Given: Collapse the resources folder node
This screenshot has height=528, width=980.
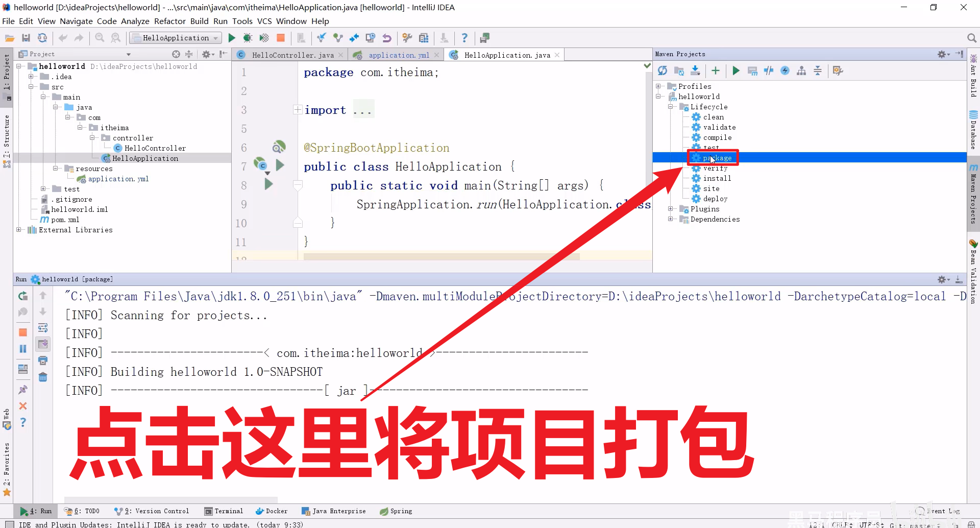Looking at the screenshot, I should (56, 169).
